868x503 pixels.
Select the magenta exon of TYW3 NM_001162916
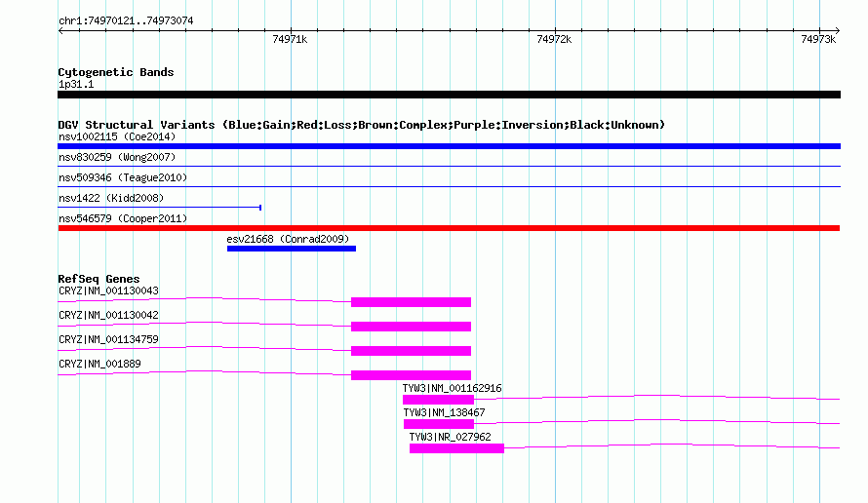click(x=439, y=400)
